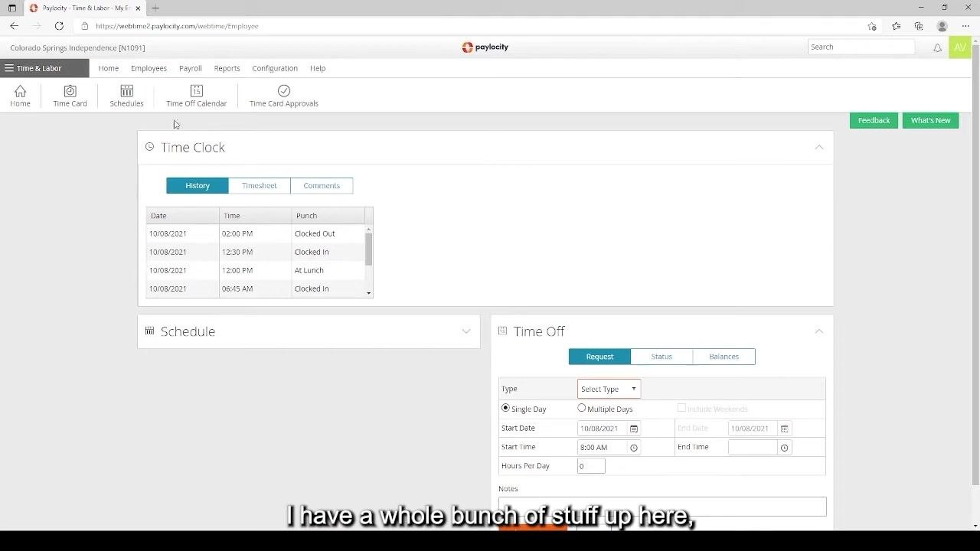
Task: Click the Search box
Action: (x=861, y=47)
